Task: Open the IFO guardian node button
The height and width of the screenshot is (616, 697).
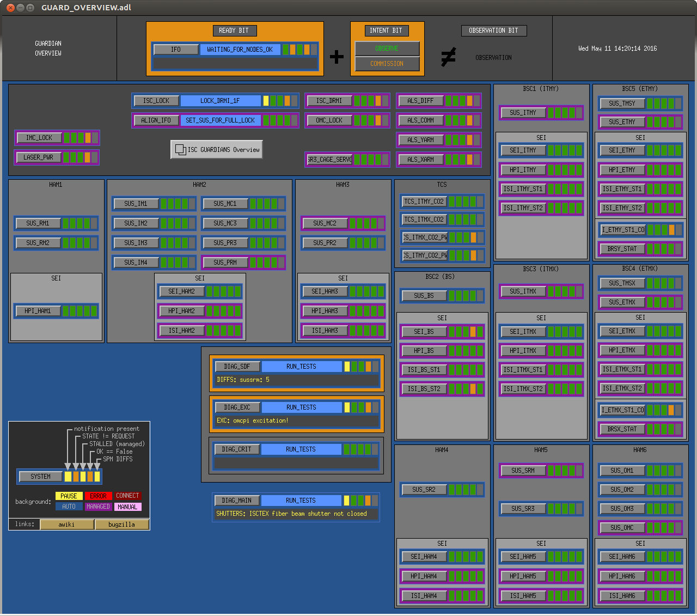Action: 176,50
